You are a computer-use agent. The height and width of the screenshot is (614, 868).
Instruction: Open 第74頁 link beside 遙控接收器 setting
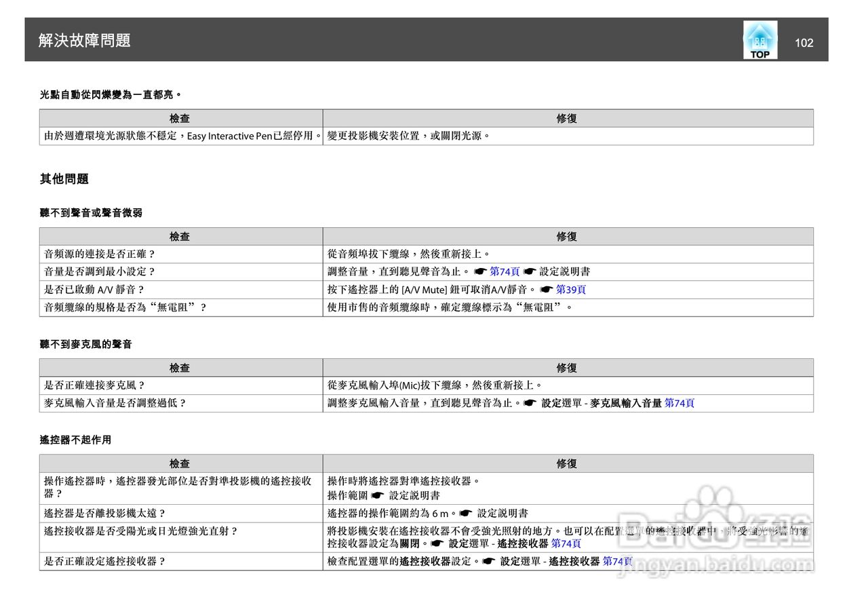(x=567, y=543)
